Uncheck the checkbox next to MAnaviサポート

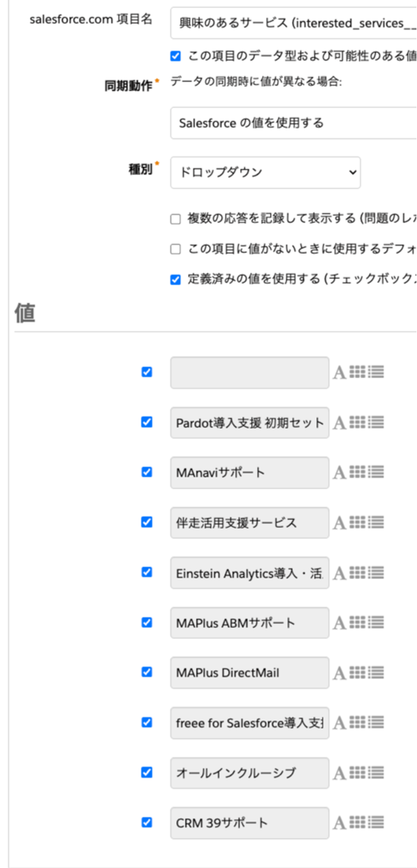pyautogui.click(x=147, y=472)
